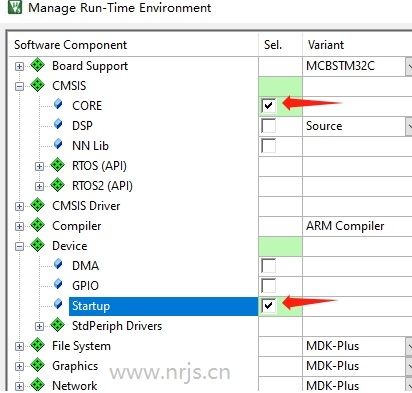Click the green diamond icon beside Compiler
This screenshot has height=393, width=412.
coord(38,225)
